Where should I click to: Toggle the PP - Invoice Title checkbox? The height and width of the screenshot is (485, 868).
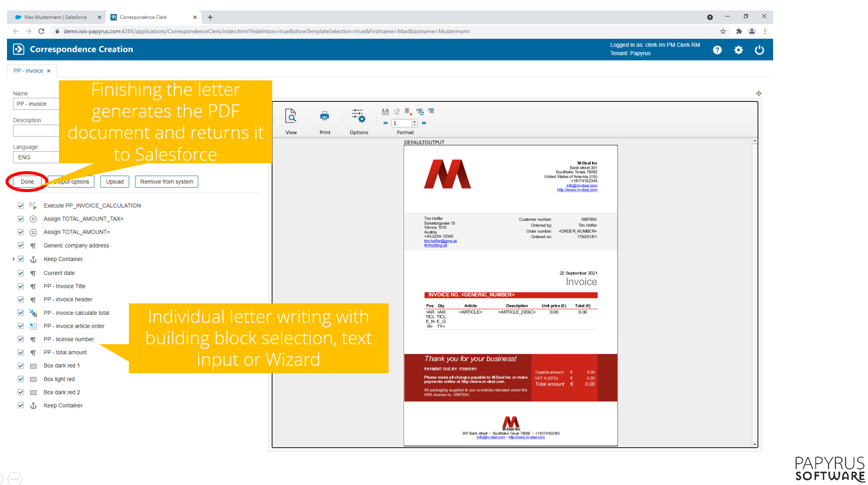tap(20, 286)
